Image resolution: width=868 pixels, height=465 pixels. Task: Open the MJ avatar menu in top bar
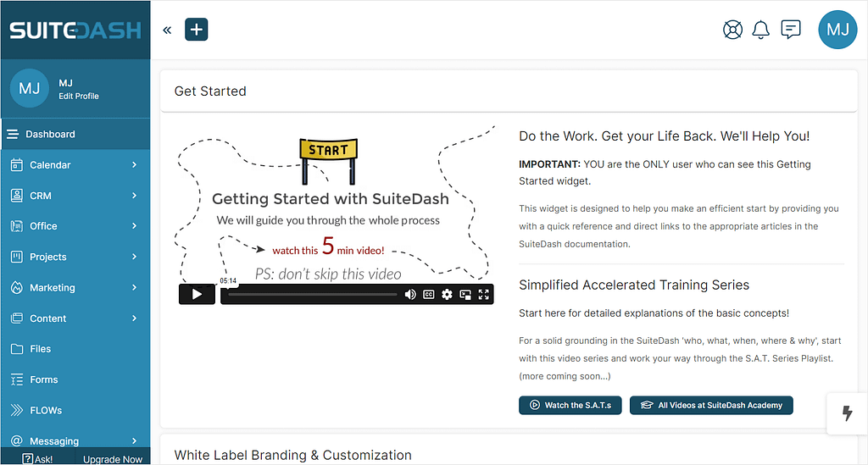click(x=837, y=30)
